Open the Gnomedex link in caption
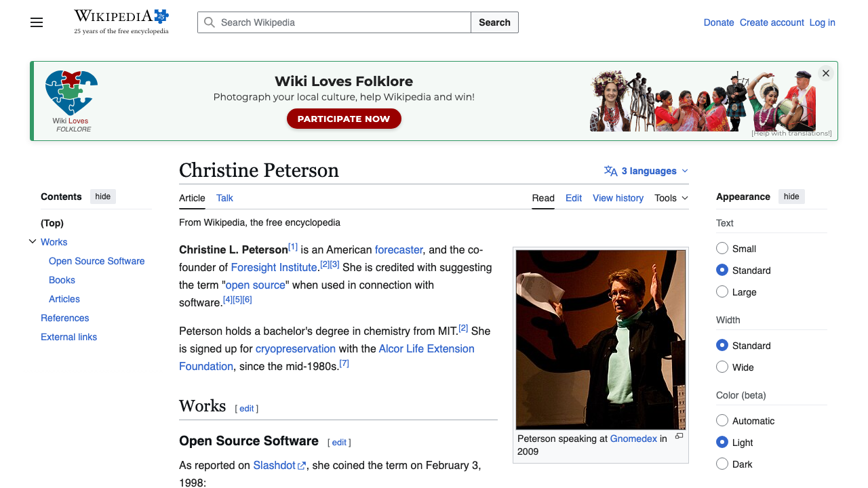868x488 pixels. pos(633,439)
